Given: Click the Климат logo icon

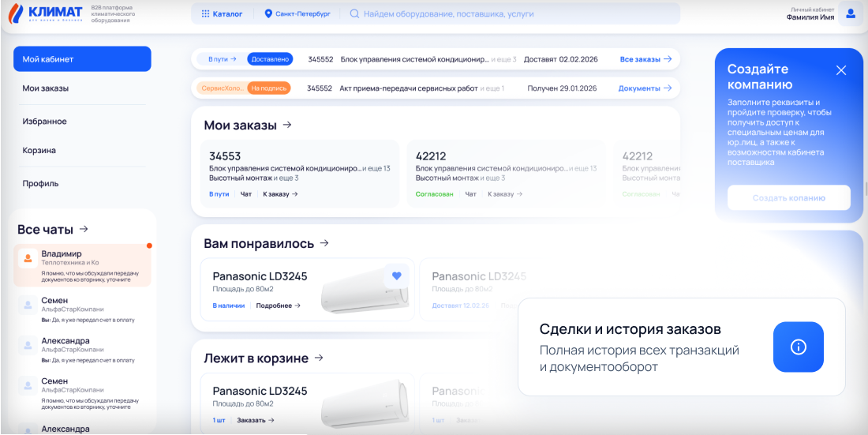Looking at the screenshot, I should [x=17, y=13].
